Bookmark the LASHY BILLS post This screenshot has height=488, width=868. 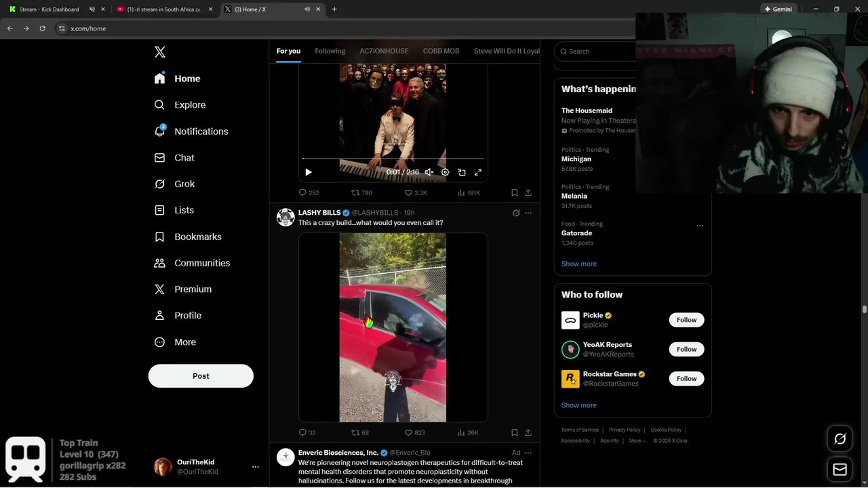point(515,432)
